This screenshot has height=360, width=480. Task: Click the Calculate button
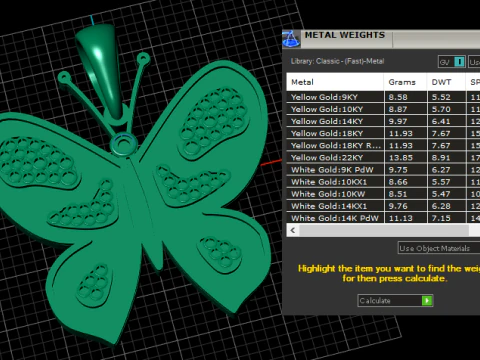[395, 300]
